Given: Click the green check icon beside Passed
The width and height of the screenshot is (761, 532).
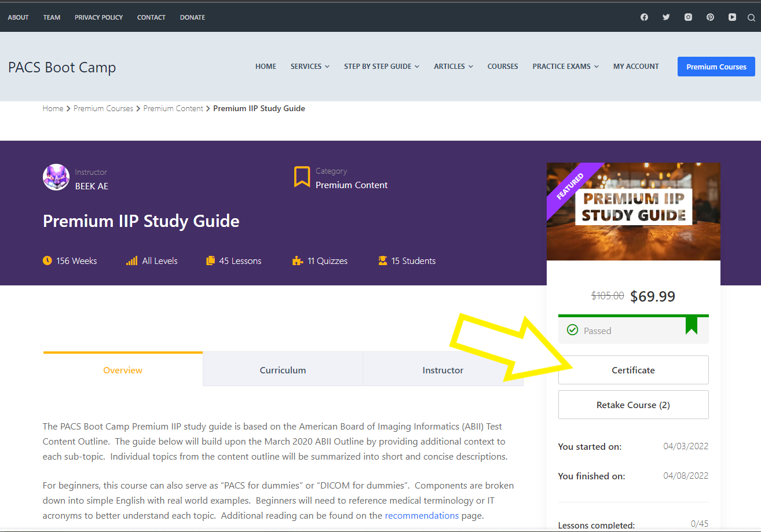Looking at the screenshot, I should pyautogui.click(x=572, y=330).
